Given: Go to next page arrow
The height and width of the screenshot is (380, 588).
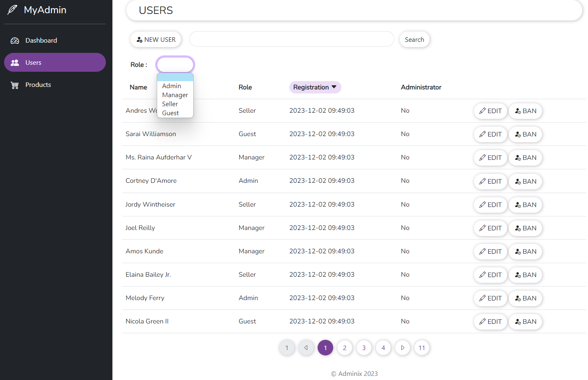Looking at the screenshot, I should (x=403, y=348).
